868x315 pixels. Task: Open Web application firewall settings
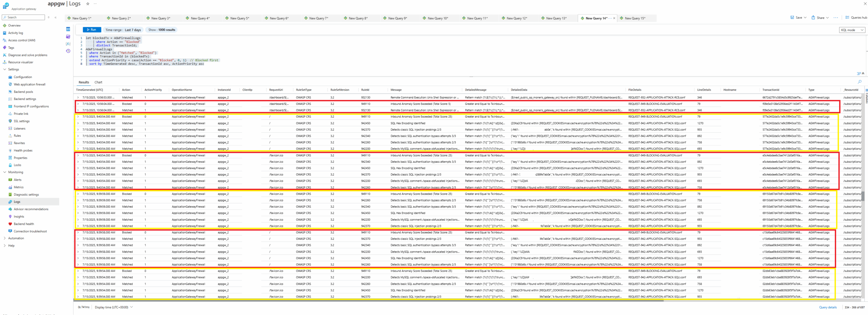[x=29, y=84]
